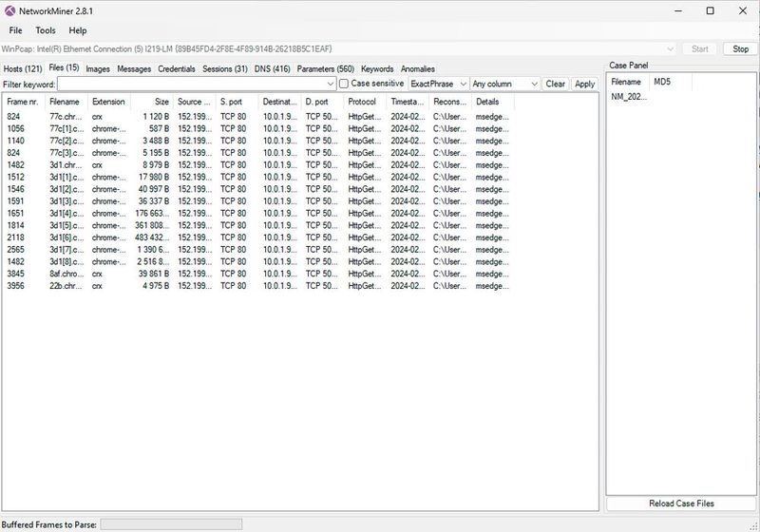Sort the list by Size column header
Screen dimensions: 760x532
(152, 102)
